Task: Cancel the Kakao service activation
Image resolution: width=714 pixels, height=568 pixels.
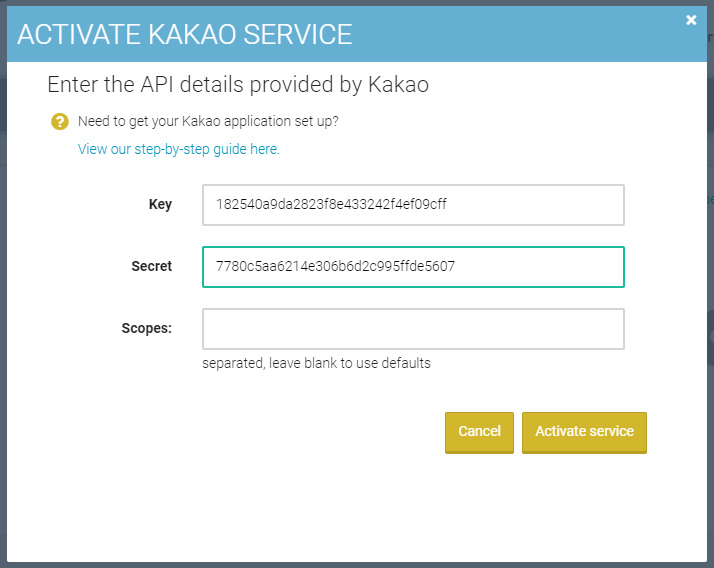Action: (479, 432)
